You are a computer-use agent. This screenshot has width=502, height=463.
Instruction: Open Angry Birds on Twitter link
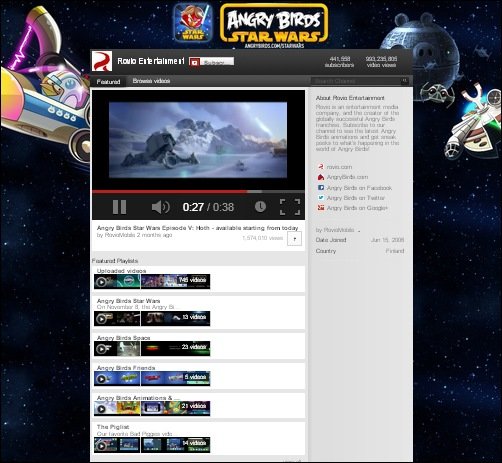click(x=355, y=198)
